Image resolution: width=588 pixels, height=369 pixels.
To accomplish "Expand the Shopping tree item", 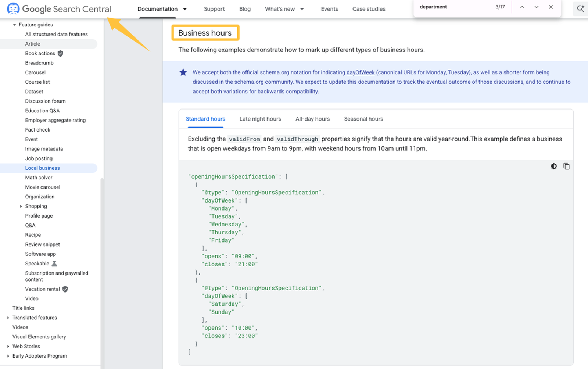I will (x=21, y=206).
